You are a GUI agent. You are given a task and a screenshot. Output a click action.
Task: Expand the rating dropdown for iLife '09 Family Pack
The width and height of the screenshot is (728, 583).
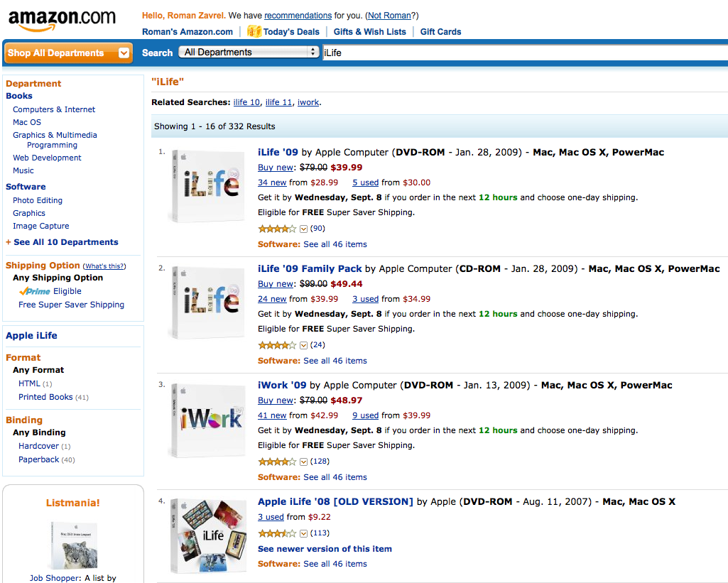coord(304,345)
